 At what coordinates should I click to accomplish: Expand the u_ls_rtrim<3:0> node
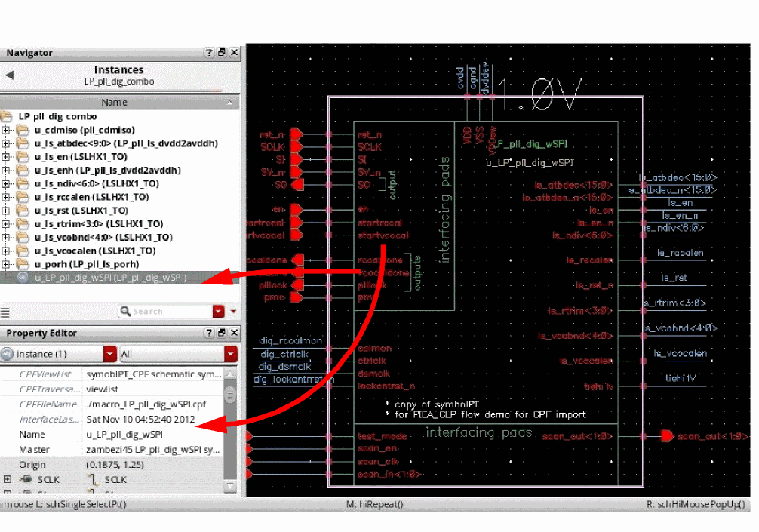pos(5,224)
